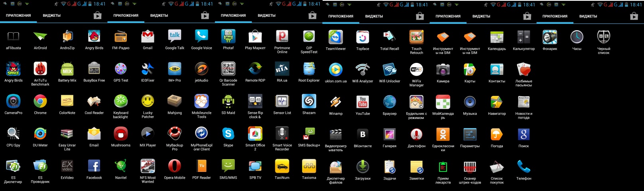The image size is (644, 191).
Task: Open the Chrome browser app
Action: [x=40, y=102]
